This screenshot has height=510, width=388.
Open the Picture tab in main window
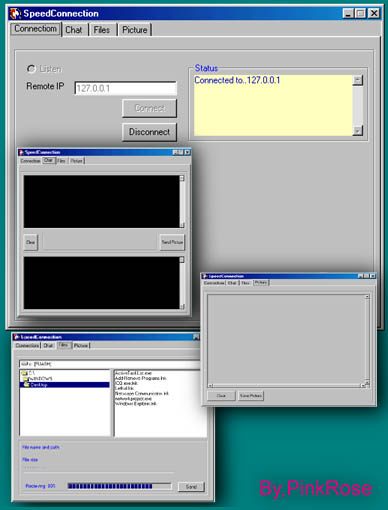(x=135, y=30)
